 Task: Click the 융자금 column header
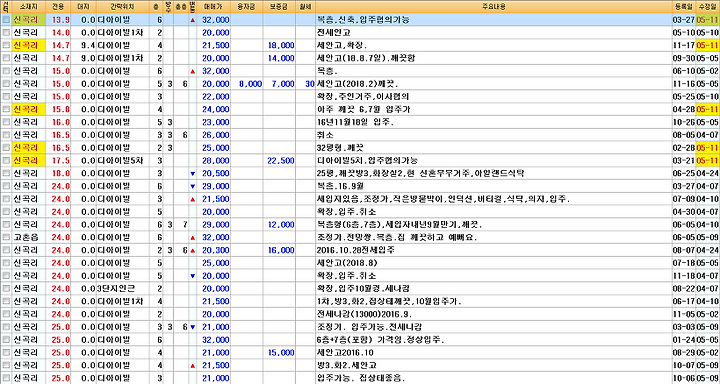(247, 7)
